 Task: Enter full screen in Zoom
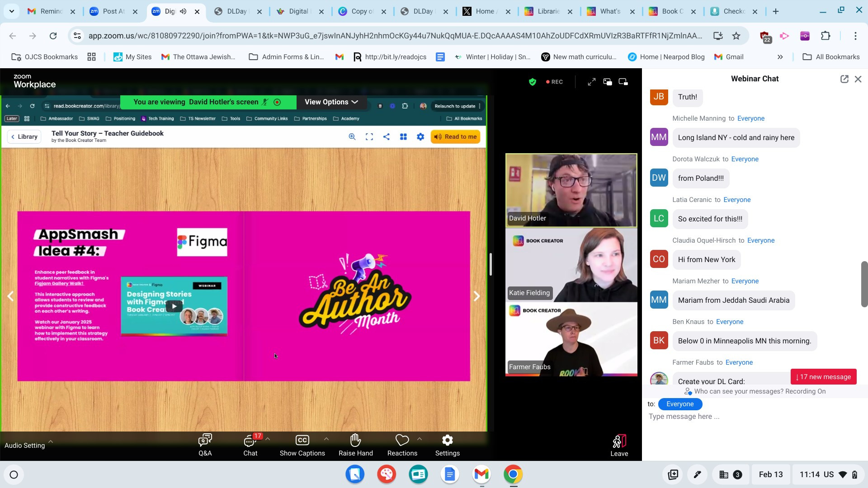click(591, 82)
